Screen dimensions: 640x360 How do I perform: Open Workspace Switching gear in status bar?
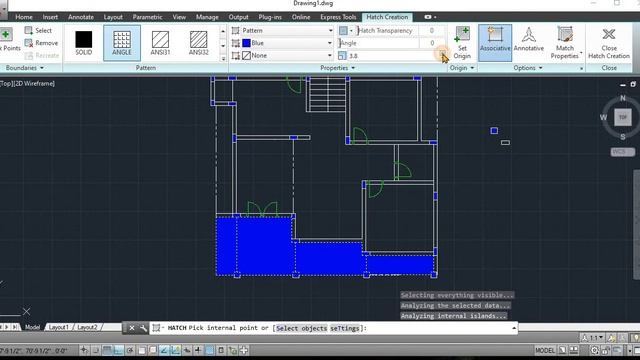point(595,350)
